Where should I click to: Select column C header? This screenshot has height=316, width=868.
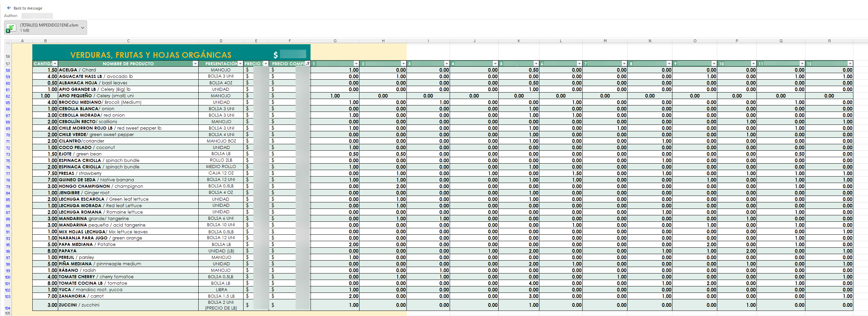point(128,41)
